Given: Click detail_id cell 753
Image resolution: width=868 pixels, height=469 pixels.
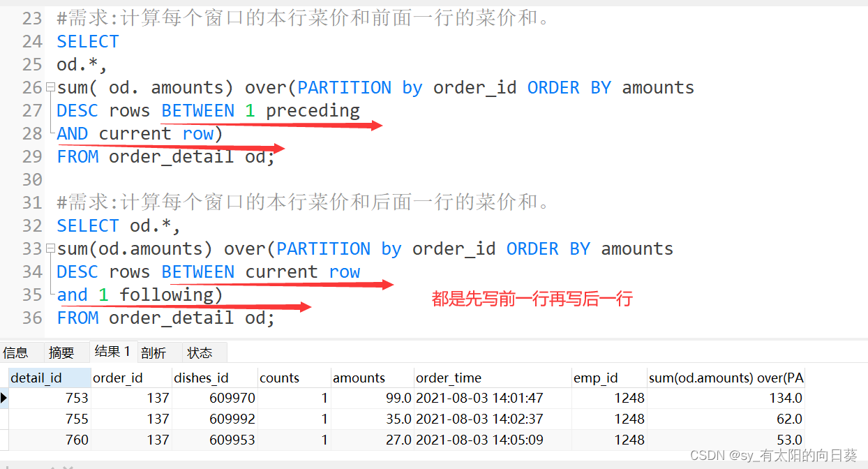Looking at the screenshot, I should click(50, 398).
